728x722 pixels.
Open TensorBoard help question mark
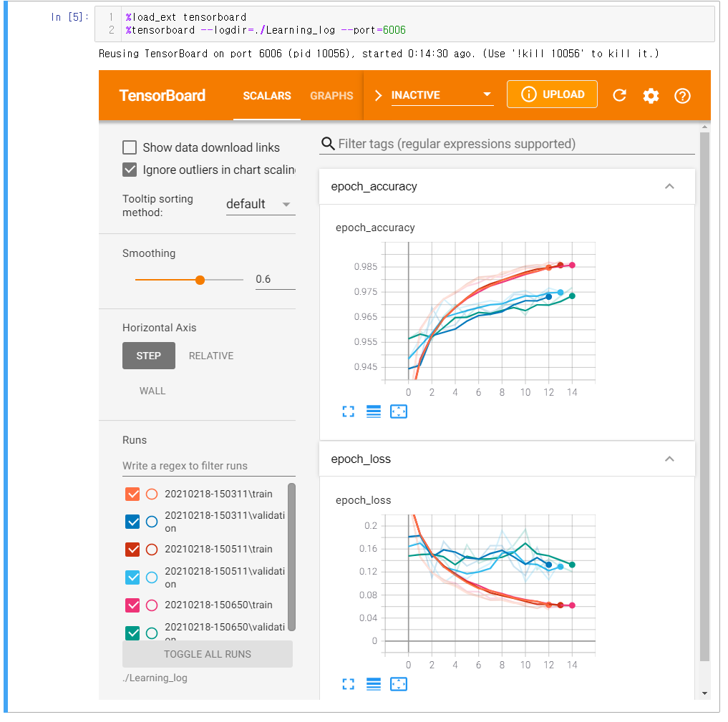click(682, 96)
